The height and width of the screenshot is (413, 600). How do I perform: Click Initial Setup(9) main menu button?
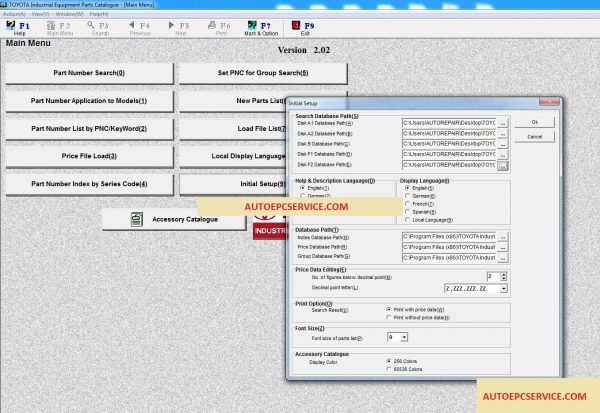[233, 184]
